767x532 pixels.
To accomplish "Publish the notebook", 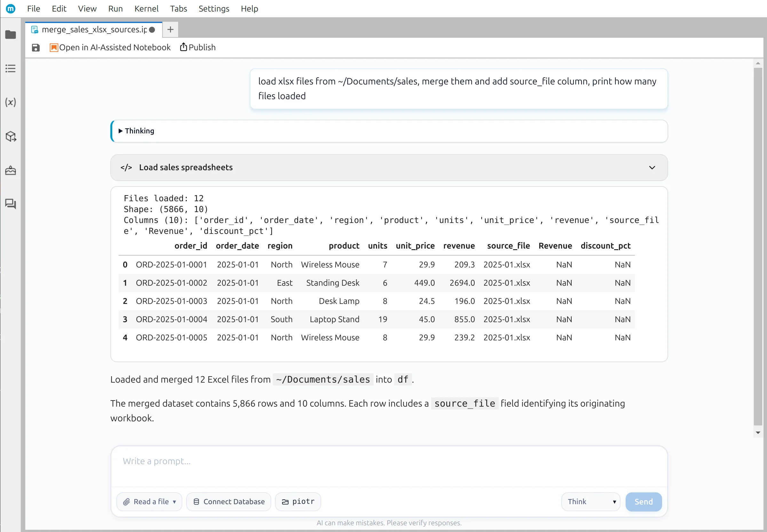I will point(198,47).
